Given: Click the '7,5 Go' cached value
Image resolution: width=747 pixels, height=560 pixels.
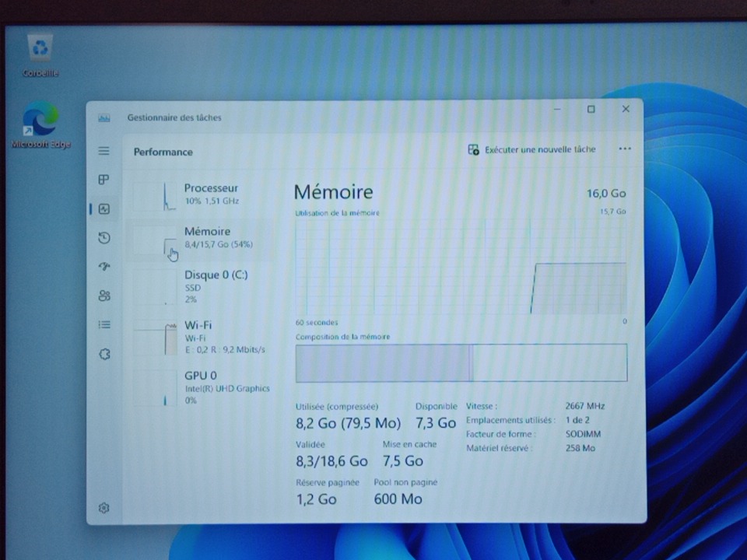Looking at the screenshot, I should pos(403,461).
